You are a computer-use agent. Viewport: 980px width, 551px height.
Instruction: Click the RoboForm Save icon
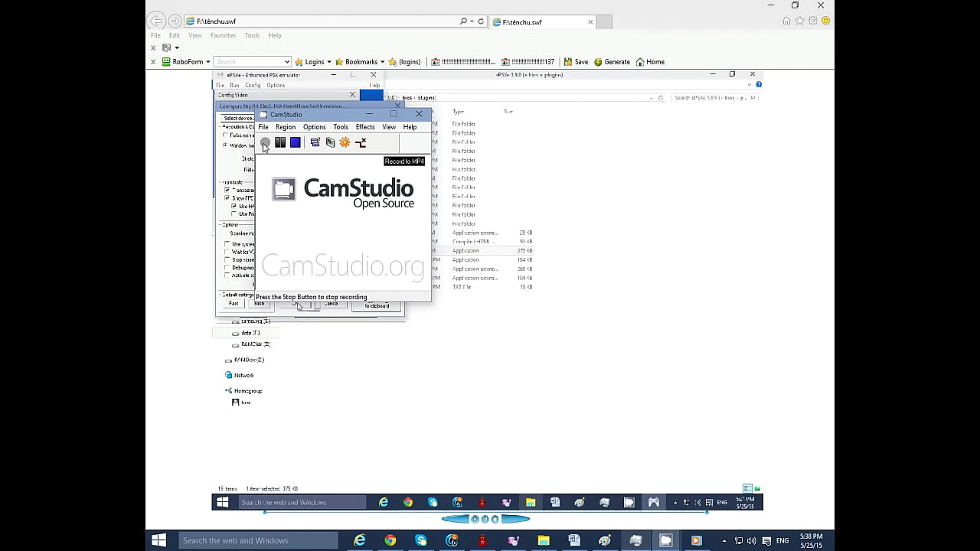coord(576,62)
